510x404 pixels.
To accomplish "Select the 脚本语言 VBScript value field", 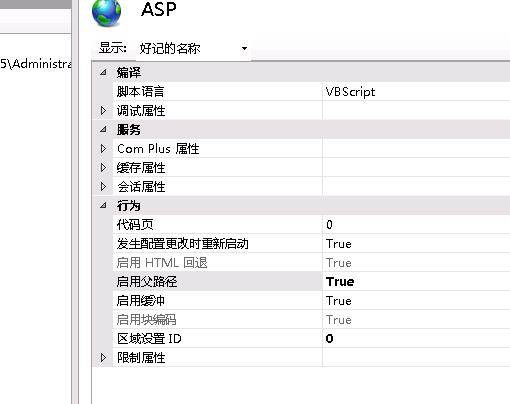I will pyautogui.click(x=416, y=91).
